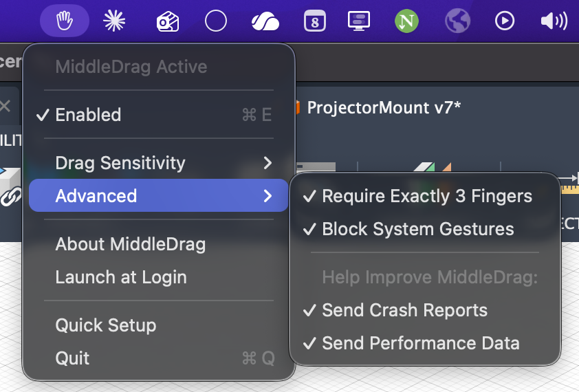Click the play circle menu bar icon
The image size is (579, 392).
pyautogui.click(x=505, y=21)
